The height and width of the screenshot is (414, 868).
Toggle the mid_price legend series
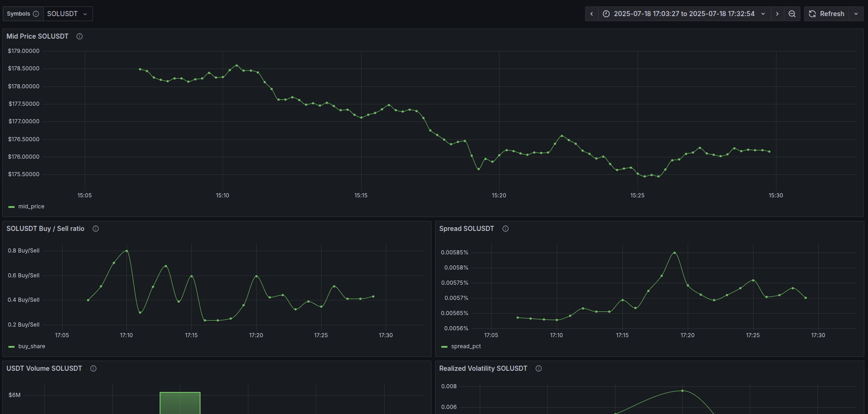(x=31, y=207)
